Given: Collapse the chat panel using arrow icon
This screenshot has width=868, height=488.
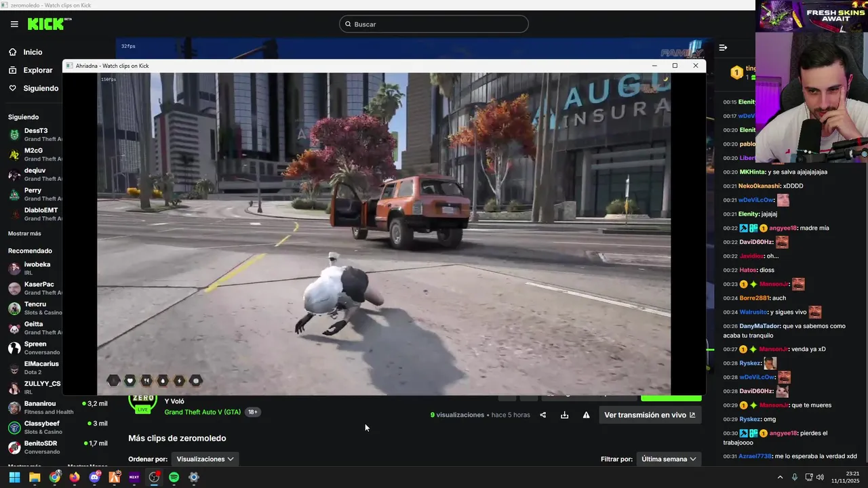Looking at the screenshot, I should pyautogui.click(x=723, y=47).
